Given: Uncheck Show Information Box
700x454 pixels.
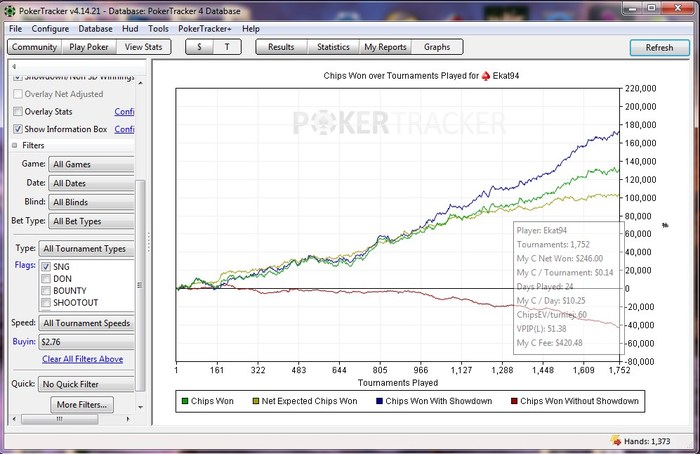Looking at the screenshot, I should click(18, 129).
